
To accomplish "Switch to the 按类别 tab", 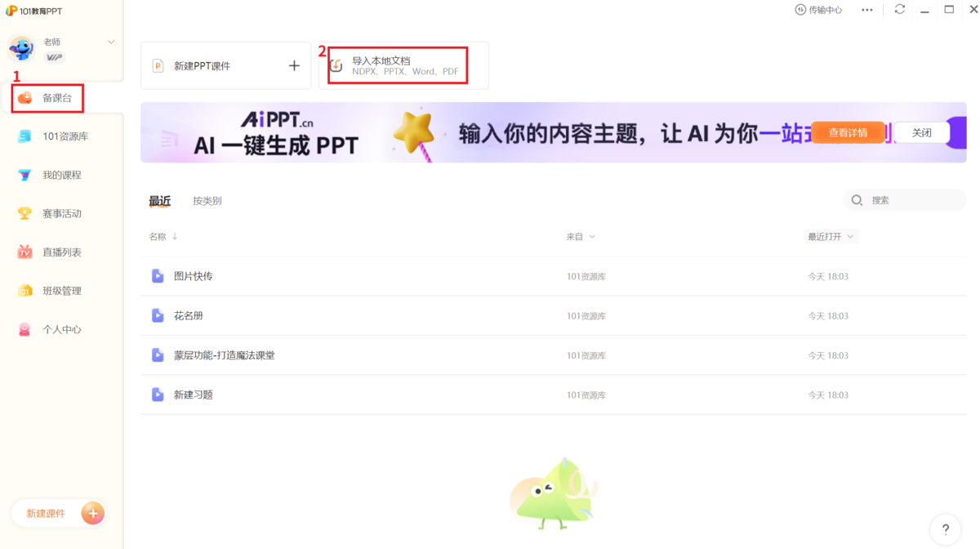I will pos(207,200).
